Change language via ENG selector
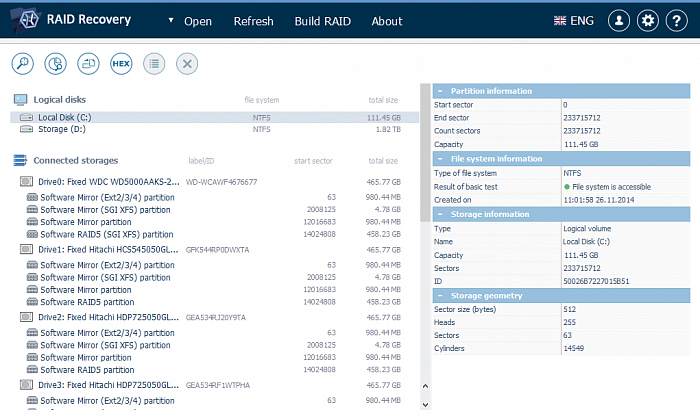The width and height of the screenshot is (700, 416). click(574, 21)
